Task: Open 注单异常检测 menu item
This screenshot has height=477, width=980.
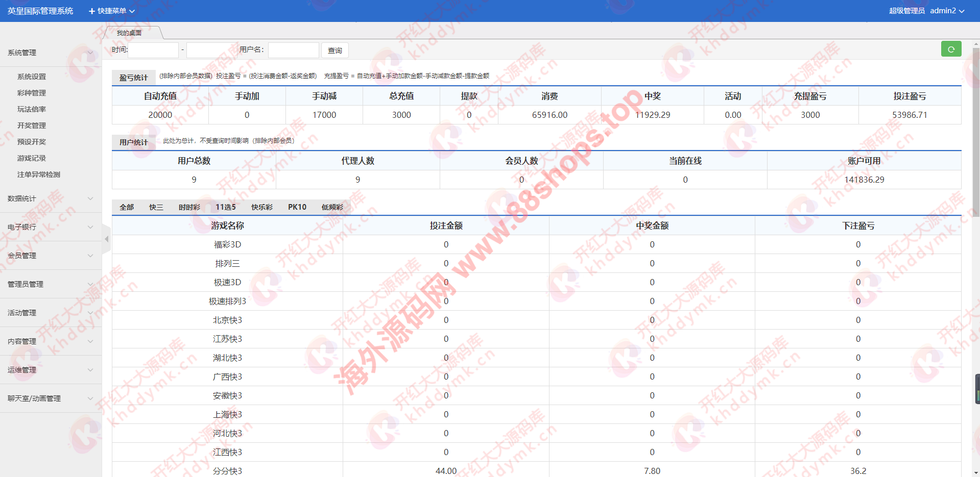Action: (x=39, y=174)
